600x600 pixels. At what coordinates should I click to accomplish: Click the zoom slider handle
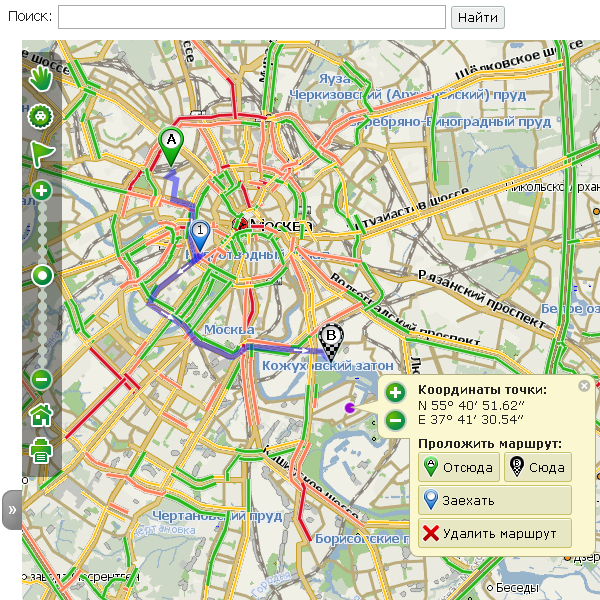[41, 275]
